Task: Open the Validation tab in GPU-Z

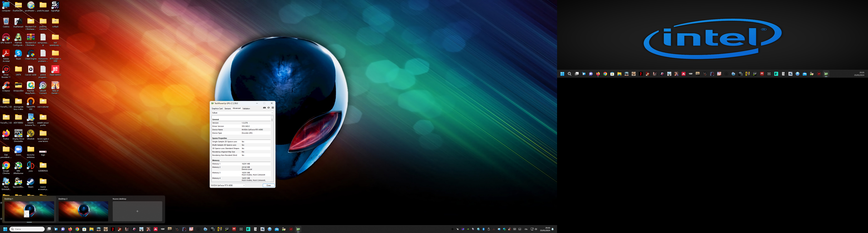Action: pos(246,108)
